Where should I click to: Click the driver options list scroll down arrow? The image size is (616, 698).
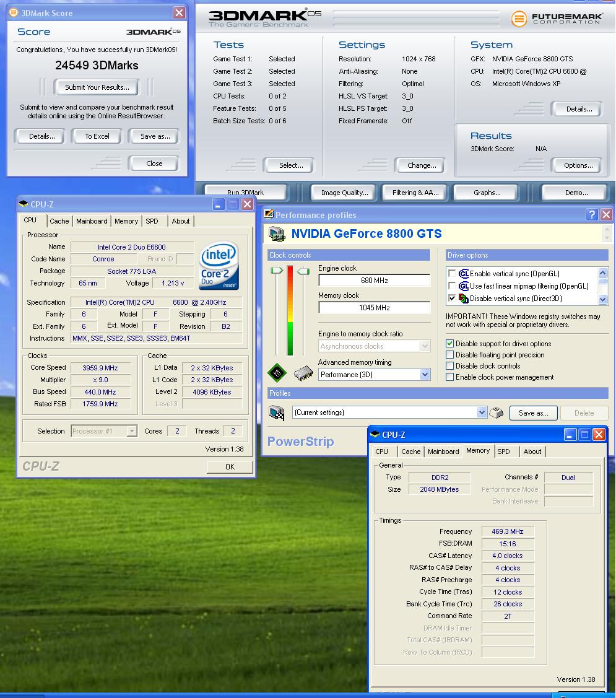602,300
